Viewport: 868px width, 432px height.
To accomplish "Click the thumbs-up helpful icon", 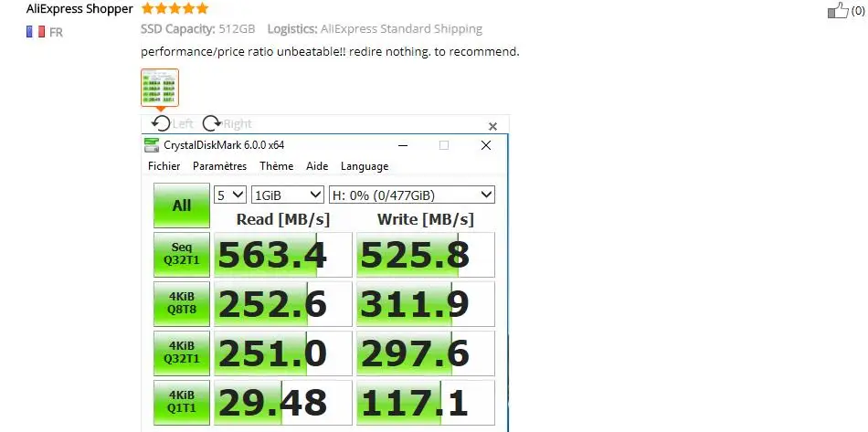I will pos(838,10).
